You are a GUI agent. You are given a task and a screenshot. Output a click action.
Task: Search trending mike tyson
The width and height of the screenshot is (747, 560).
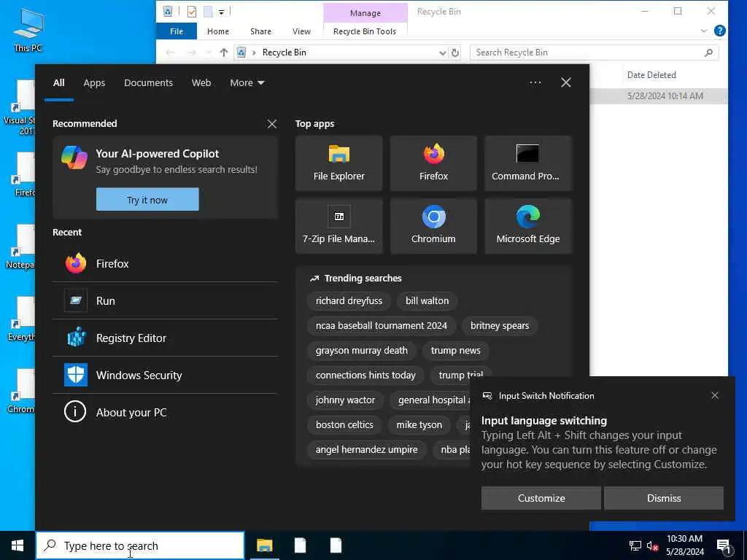[x=419, y=425]
